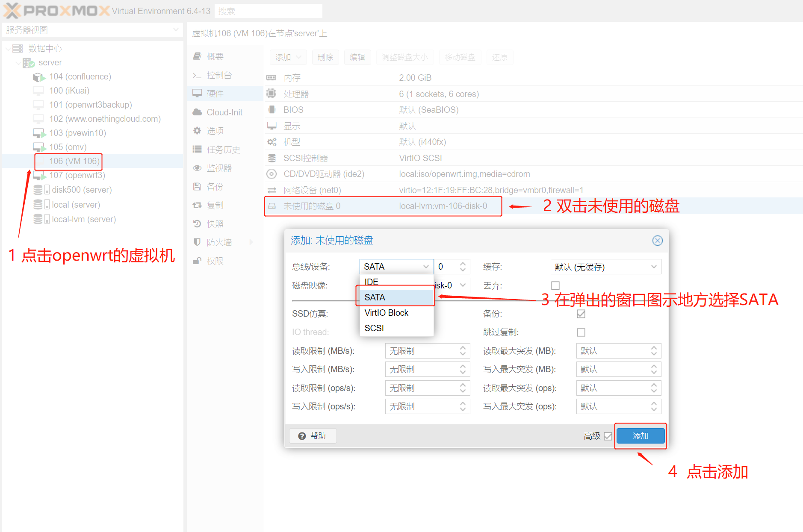The width and height of the screenshot is (803, 532).
Task: Click the 读取限制 (MB/s) field
Action: pyautogui.click(x=428, y=351)
